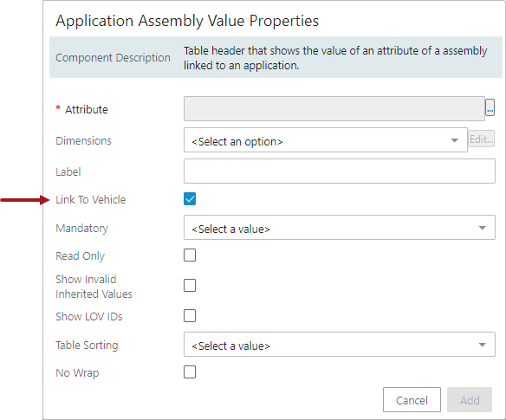Click the Mandatory dropdown arrow icon
The image size is (506, 420).
[482, 228]
